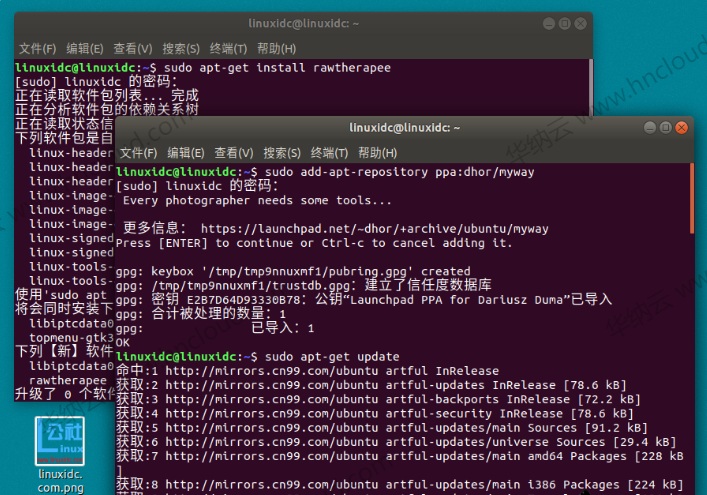This screenshot has width=707, height=495.
Task: Open 文件(F) menu in front terminal
Action: (x=138, y=153)
